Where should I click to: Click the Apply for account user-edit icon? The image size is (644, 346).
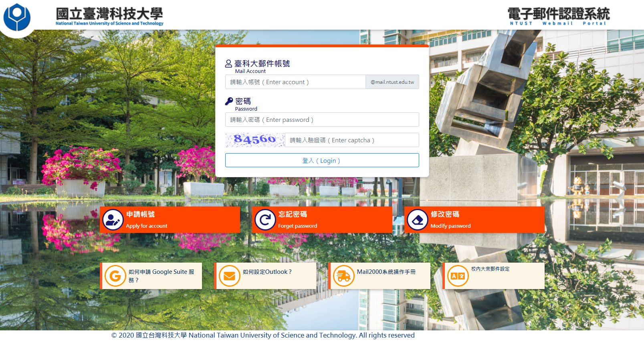coord(113,220)
